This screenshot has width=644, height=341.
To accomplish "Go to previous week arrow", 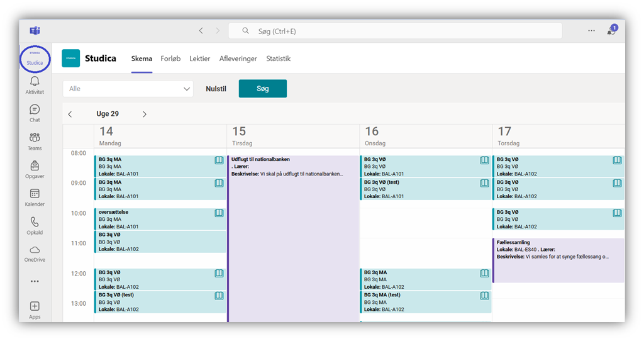I will pos(70,115).
